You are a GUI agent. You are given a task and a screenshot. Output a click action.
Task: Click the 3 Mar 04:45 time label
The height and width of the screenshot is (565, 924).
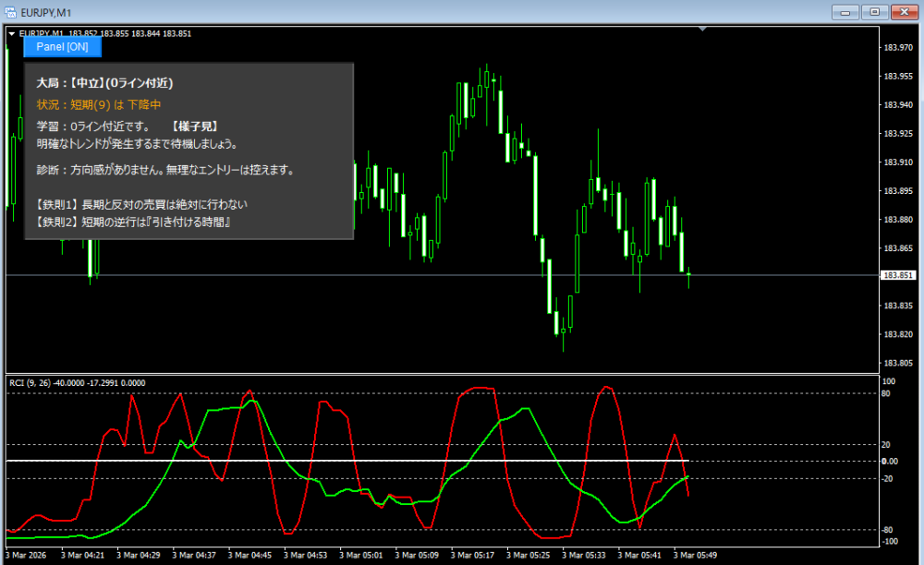250,556
